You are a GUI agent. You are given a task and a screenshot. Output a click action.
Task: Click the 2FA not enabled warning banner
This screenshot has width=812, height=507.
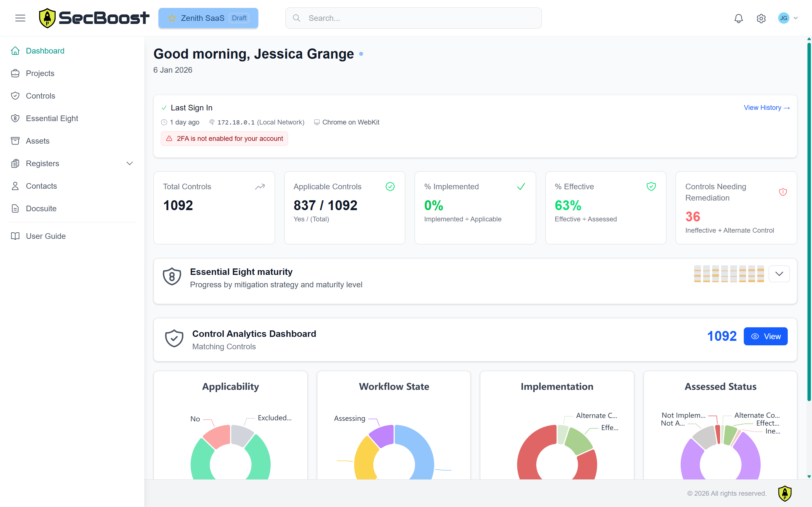tap(224, 139)
